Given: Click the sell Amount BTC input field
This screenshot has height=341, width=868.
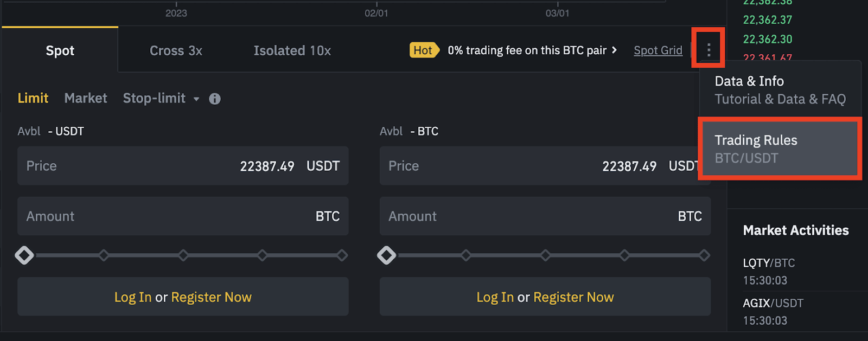Looking at the screenshot, I should pos(545,216).
